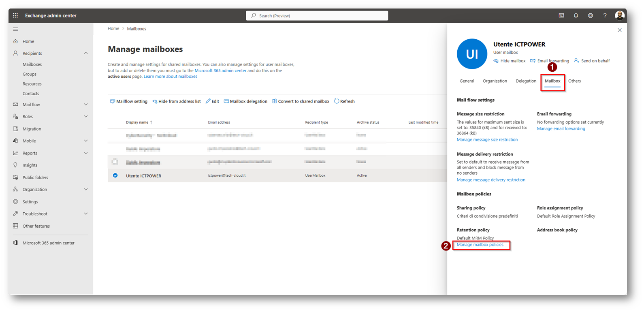This screenshot has width=644, height=312.
Task: Click the Other features grid icon
Action: (15, 226)
